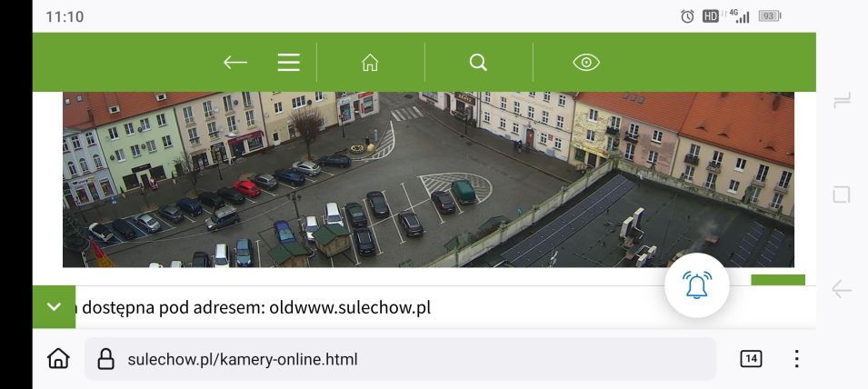Collapse the notice bar with green chevron
Viewport: 868px width, 389px height.
54,306
